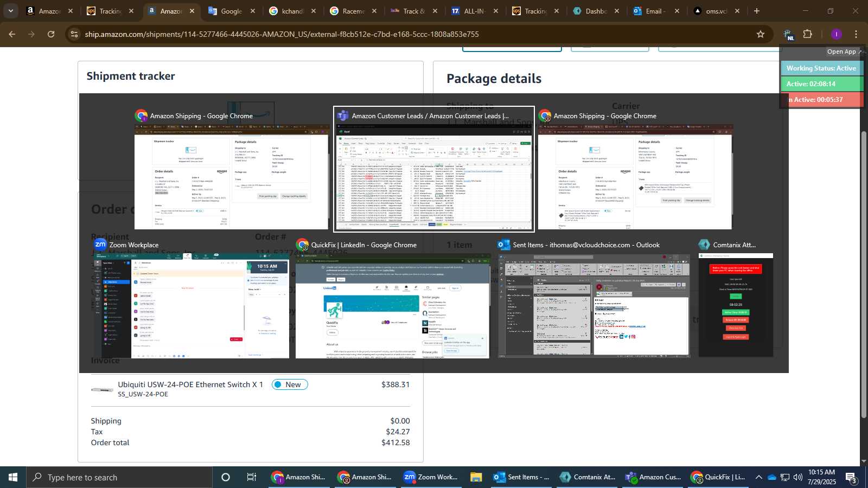Click item price $388.31
The image size is (868, 488).
point(395,384)
